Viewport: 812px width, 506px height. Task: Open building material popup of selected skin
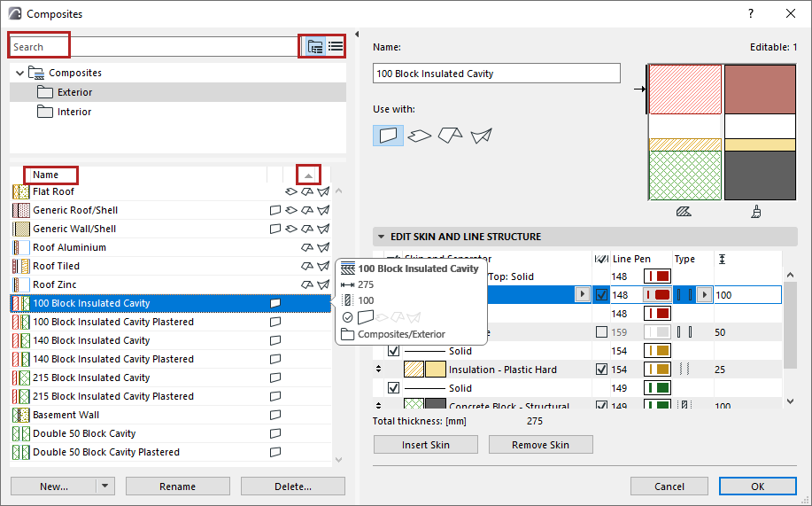click(583, 294)
